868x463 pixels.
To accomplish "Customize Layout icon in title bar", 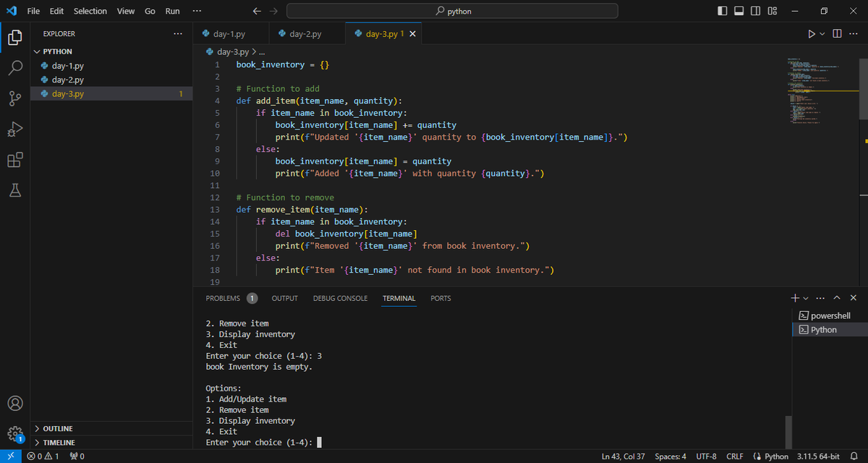I will click(x=772, y=11).
